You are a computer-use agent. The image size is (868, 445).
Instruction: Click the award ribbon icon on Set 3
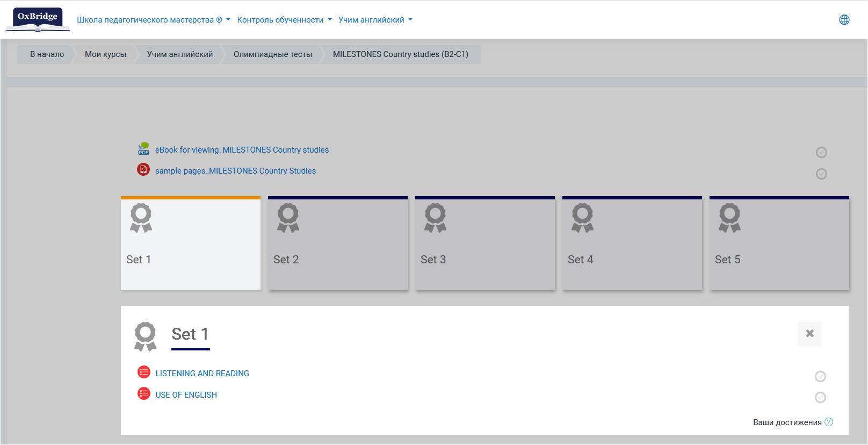(435, 218)
